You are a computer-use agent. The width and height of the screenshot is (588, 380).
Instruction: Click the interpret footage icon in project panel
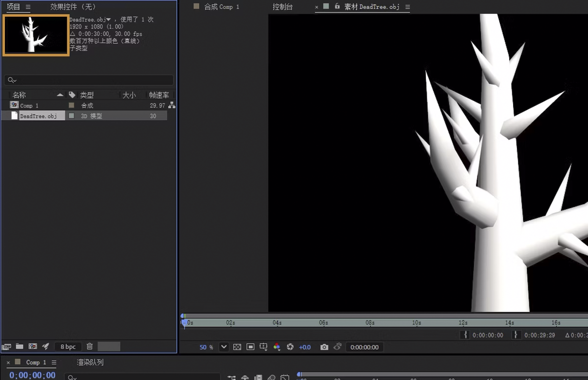[6, 347]
